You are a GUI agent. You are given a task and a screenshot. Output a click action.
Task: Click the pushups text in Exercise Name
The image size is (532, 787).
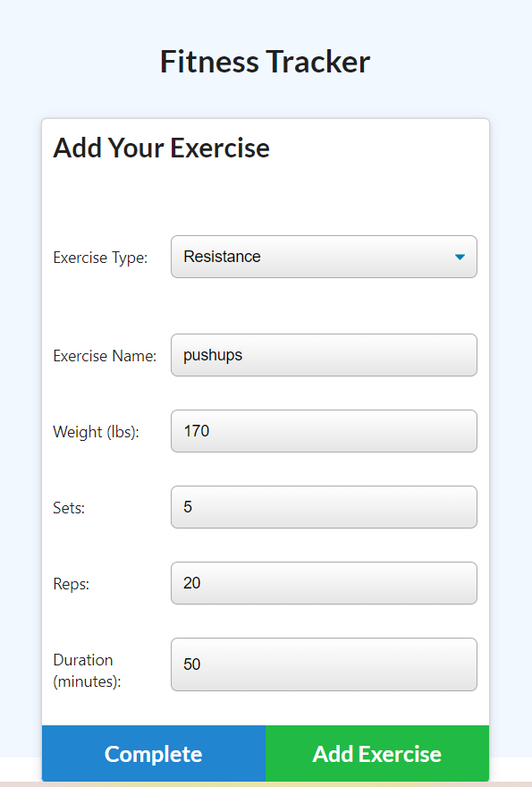(210, 355)
